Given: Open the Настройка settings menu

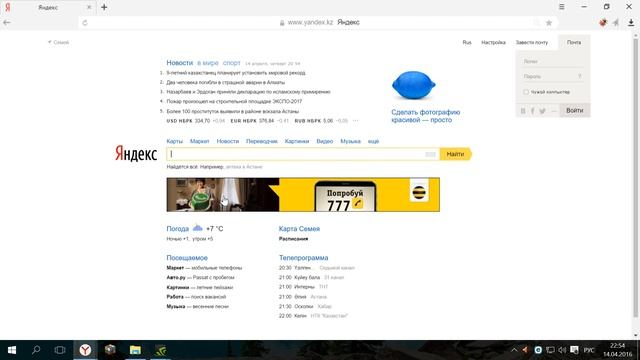Looking at the screenshot, I should click(493, 42).
